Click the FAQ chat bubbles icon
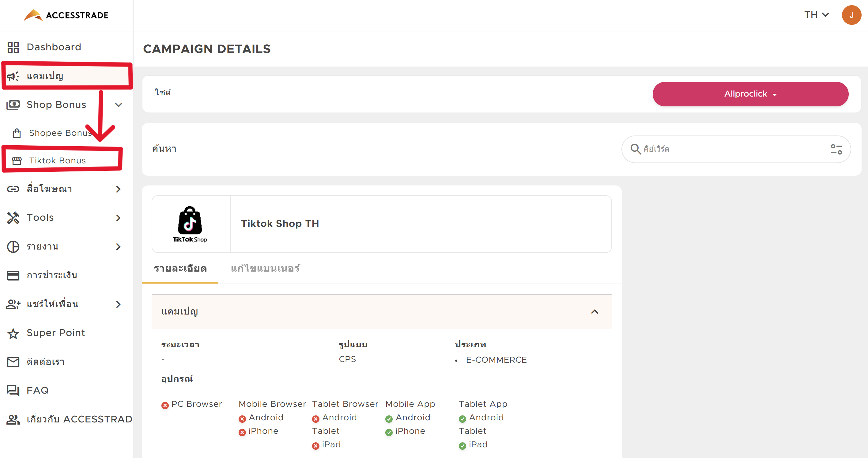868x458 pixels. [x=13, y=391]
